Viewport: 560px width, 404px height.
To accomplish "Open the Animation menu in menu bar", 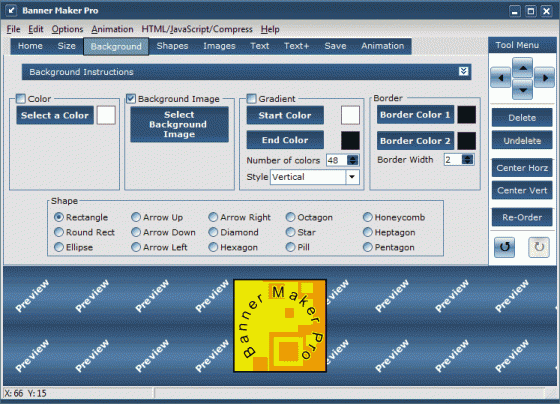I will (x=112, y=29).
